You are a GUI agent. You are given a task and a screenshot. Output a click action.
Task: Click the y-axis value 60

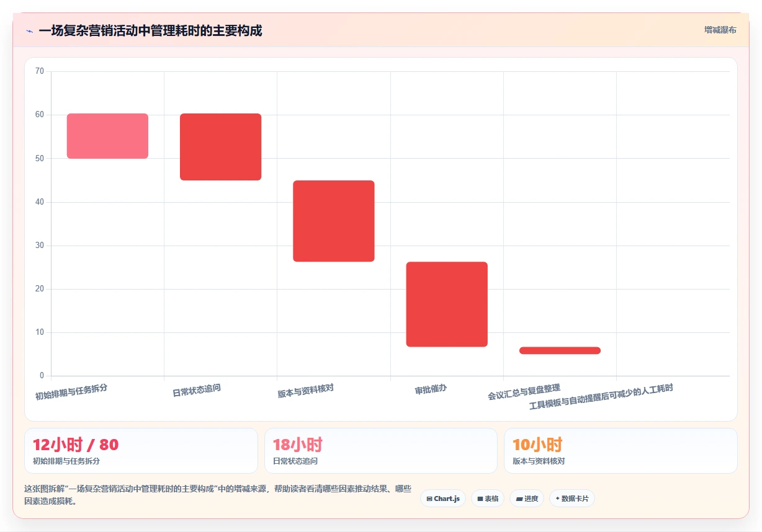pos(40,115)
